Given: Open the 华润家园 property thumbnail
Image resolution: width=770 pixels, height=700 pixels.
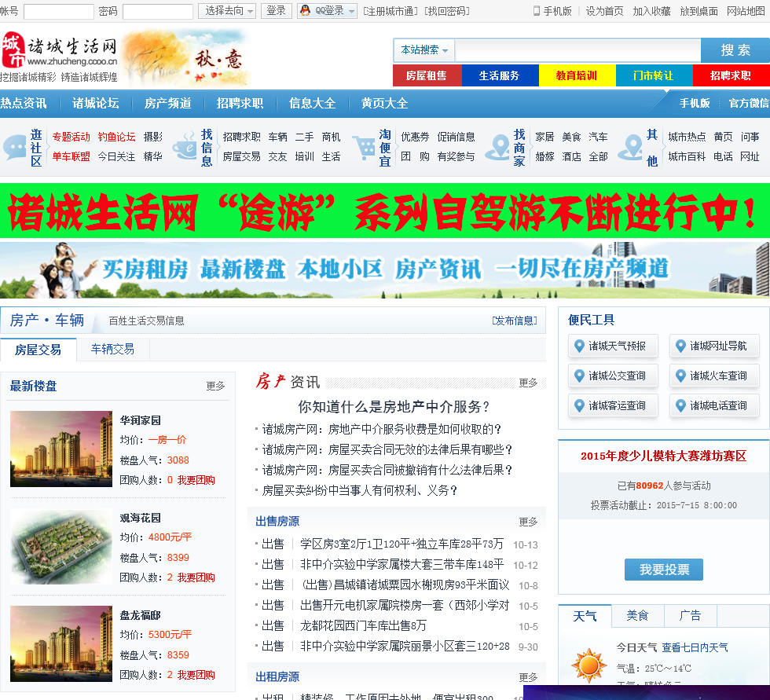Looking at the screenshot, I should [x=61, y=449].
